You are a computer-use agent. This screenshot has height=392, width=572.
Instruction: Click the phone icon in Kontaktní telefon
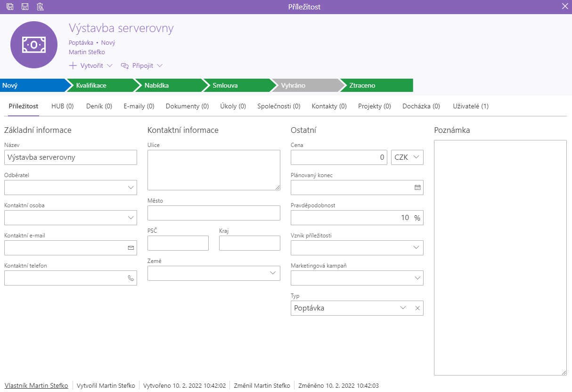click(131, 278)
